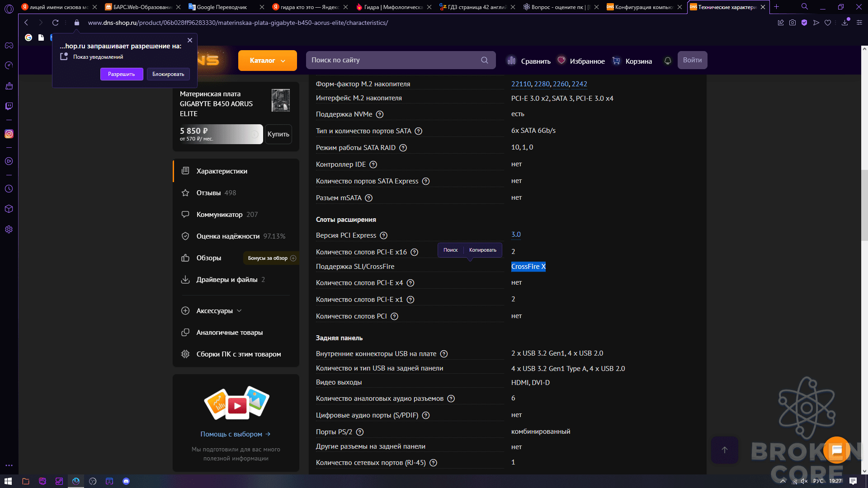Open Twitch icon in Opera sidebar
The width and height of the screenshot is (868, 488).
tap(9, 106)
